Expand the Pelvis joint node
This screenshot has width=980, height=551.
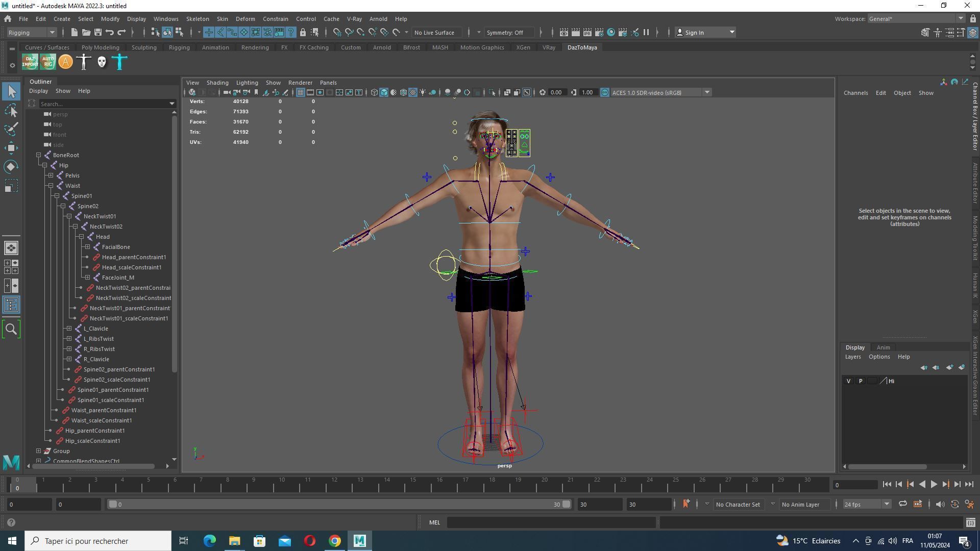coord(51,176)
